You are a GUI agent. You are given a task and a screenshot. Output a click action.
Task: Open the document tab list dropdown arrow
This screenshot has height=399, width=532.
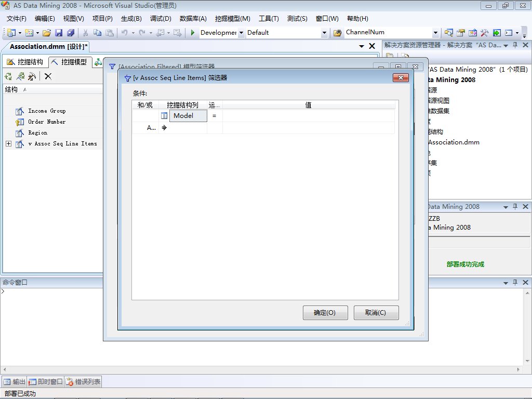[362, 46]
